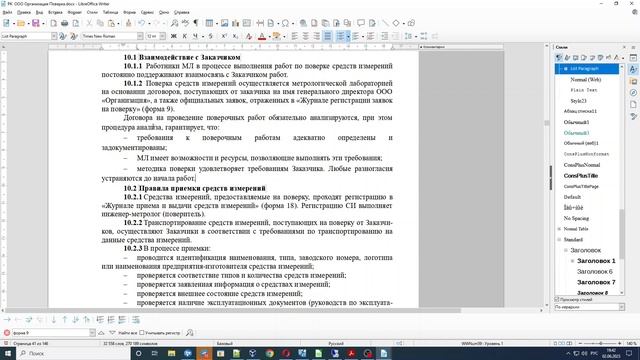Toggle unordered bullet list

(x=340, y=36)
